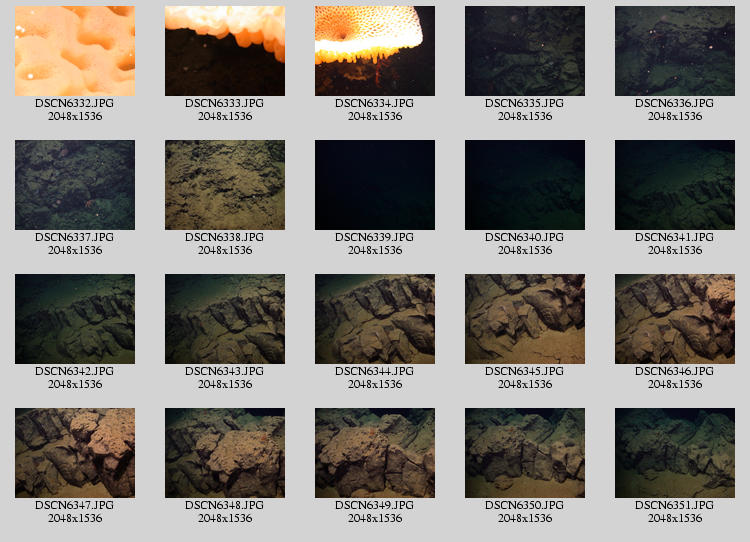Click the file name text DSCN6350.JPG
750x542 pixels.
pyautogui.click(x=525, y=505)
